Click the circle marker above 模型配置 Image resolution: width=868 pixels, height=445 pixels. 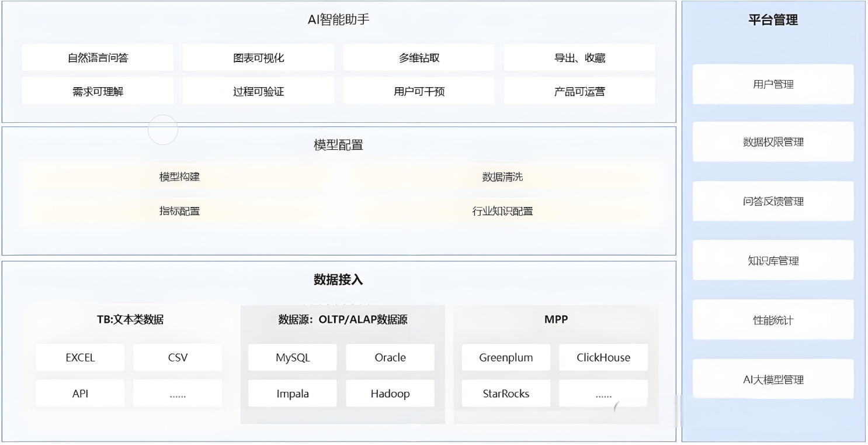[x=162, y=130]
